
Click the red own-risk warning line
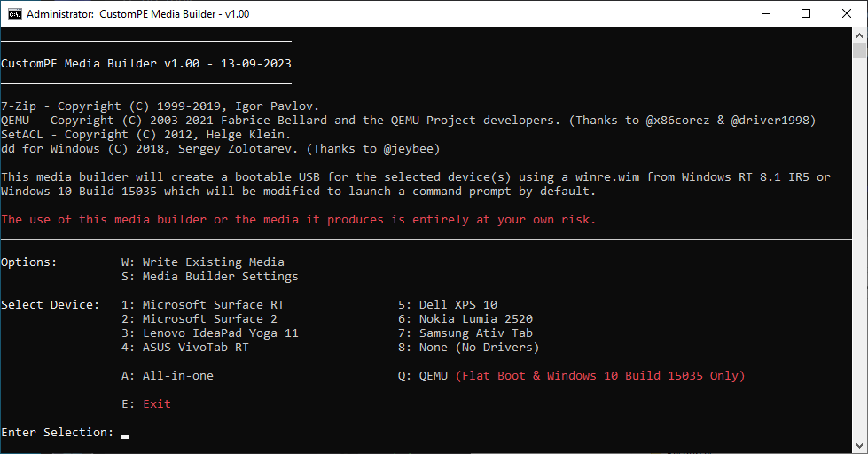pyautogui.click(x=299, y=220)
